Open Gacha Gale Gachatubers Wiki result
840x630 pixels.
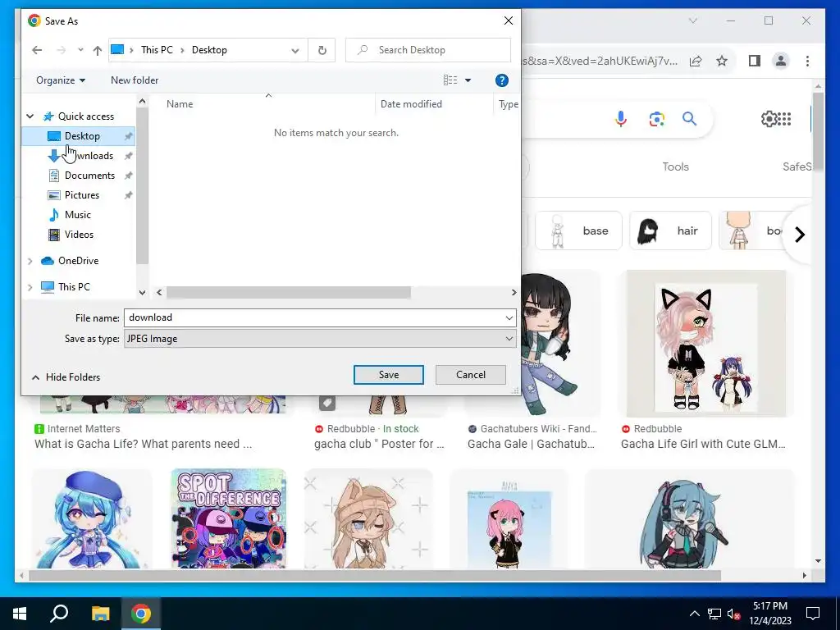pyautogui.click(x=531, y=444)
